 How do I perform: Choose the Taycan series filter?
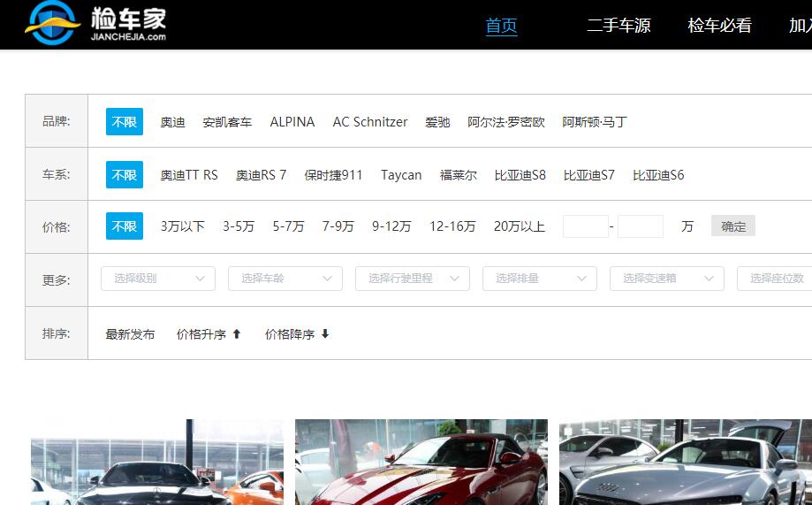[401, 175]
